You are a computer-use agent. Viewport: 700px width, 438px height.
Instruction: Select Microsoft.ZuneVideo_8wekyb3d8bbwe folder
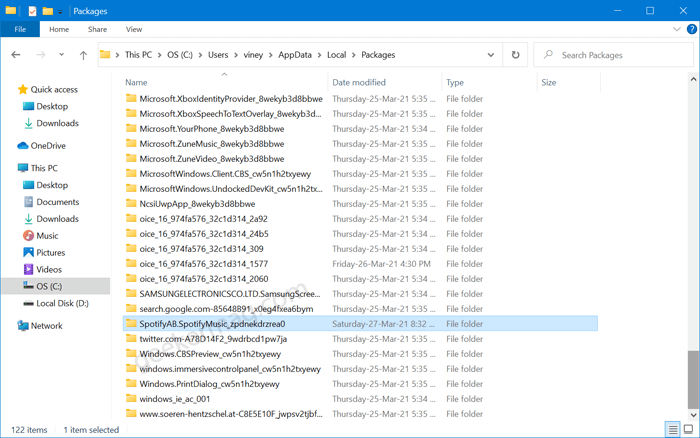coord(212,159)
